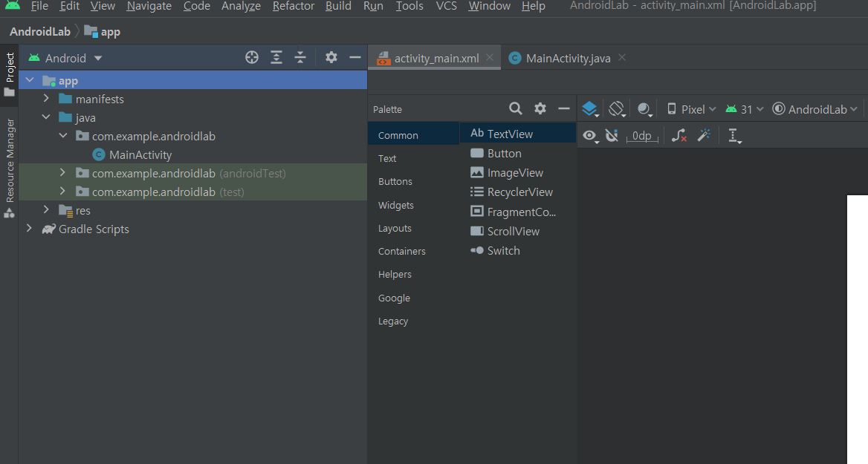868x464 pixels.
Task: Select the Buttons palette category
Action: click(413, 181)
